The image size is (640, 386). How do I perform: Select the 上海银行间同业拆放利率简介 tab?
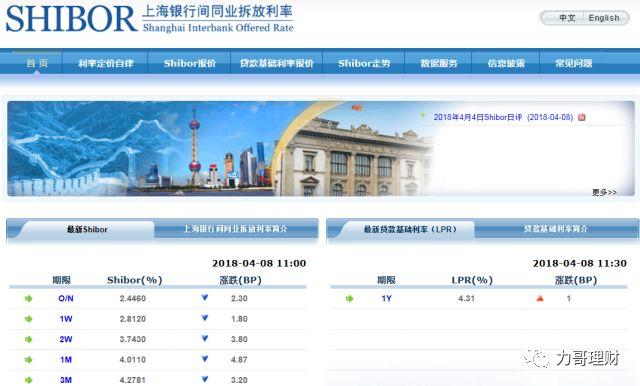[236, 229]
